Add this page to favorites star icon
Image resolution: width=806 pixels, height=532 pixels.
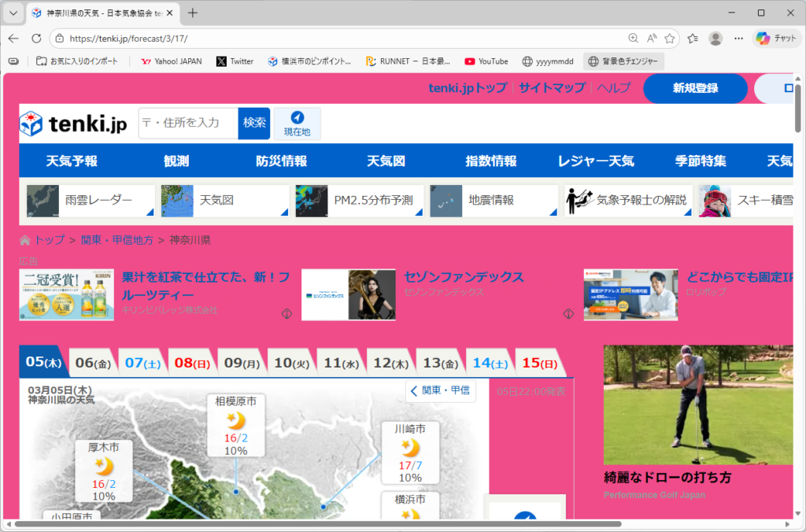coord(670,38)
